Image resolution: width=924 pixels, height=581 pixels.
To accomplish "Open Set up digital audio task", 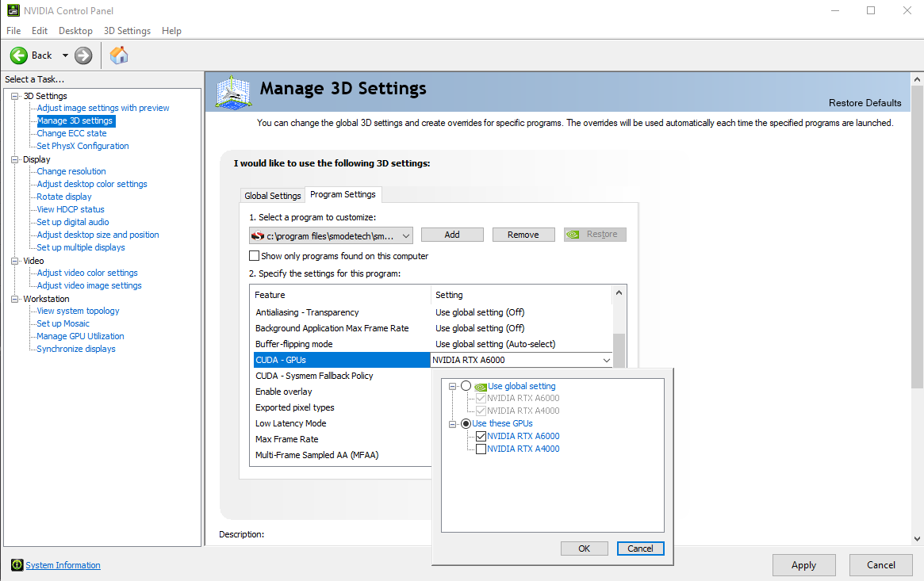I will (73, 222).
